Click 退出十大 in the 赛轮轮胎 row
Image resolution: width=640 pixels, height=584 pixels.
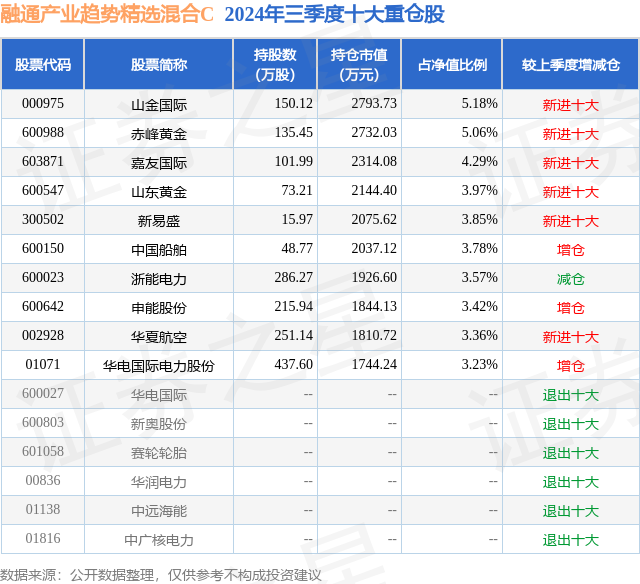(x=571, y=453)
